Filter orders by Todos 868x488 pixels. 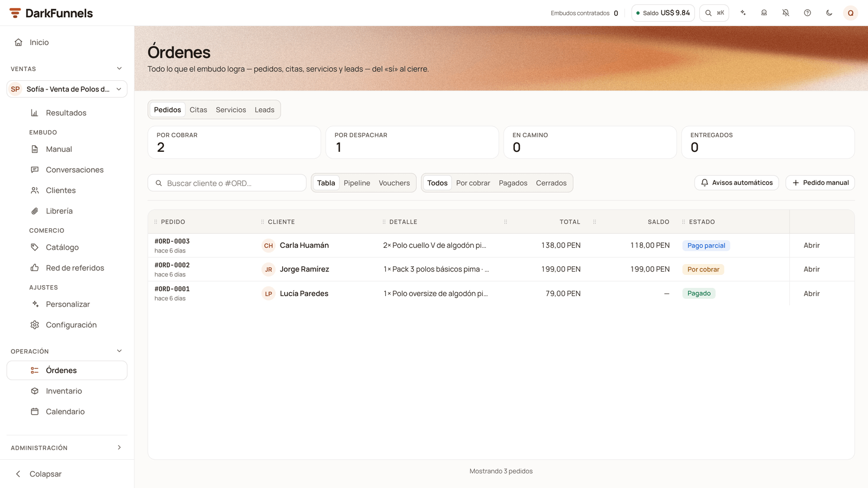437,183
